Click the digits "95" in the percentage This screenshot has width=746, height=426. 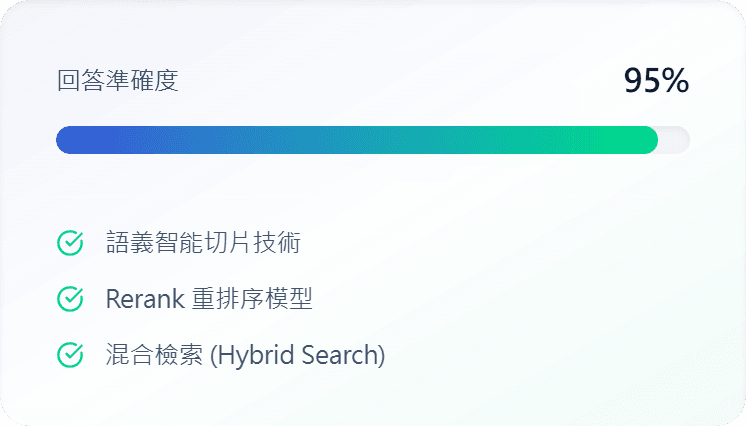(643, 81)
